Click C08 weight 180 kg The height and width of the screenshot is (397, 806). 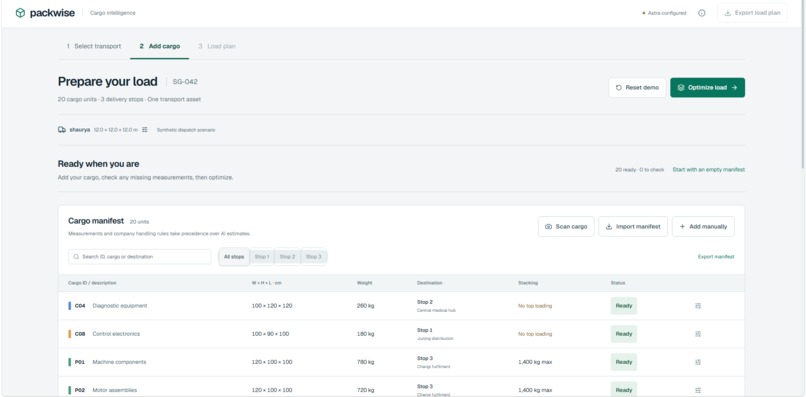(365, 334)
